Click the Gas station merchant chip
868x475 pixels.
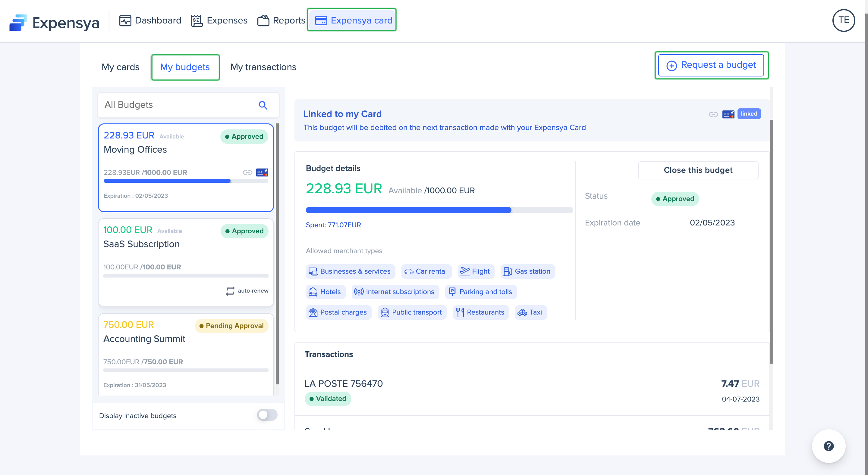[x=527, y=271]
